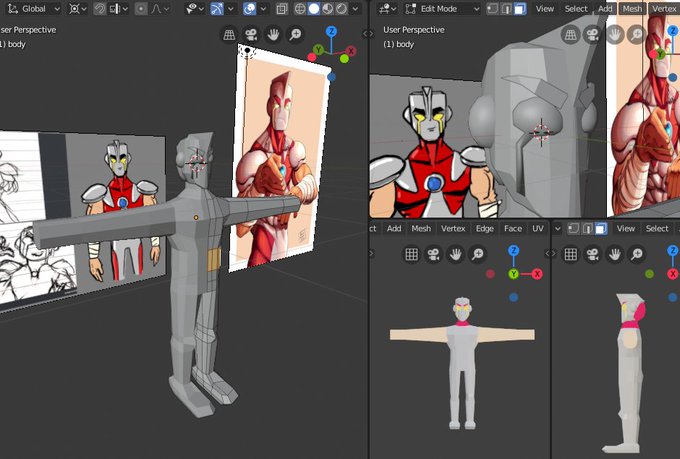Open Mesh menu in top-right viewport header
Screen dimensions: 680x459
pos(632,9)
